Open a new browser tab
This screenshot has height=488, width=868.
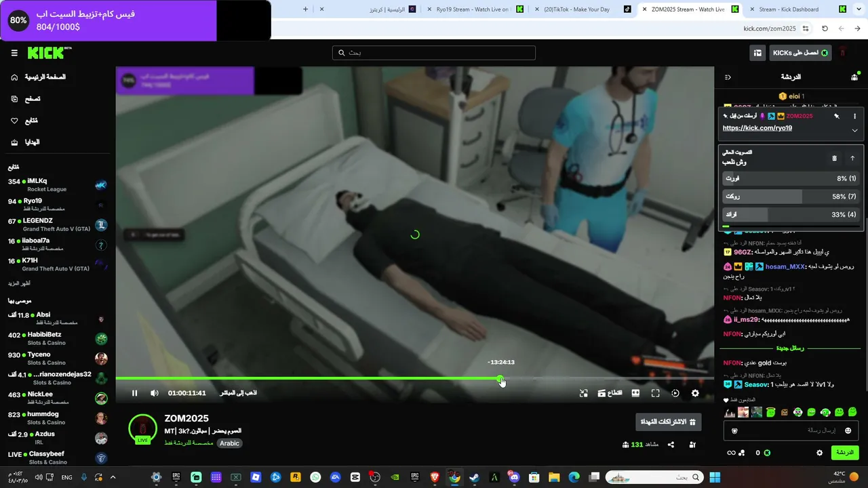(305, 9)
